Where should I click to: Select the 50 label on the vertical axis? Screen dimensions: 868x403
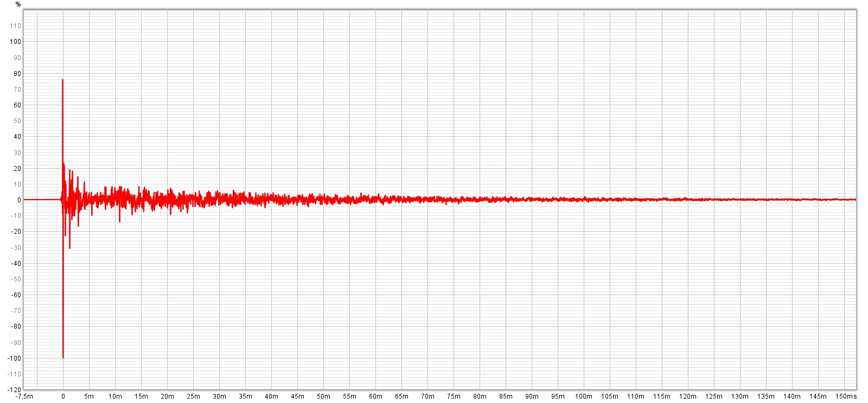tap(17, 121)
